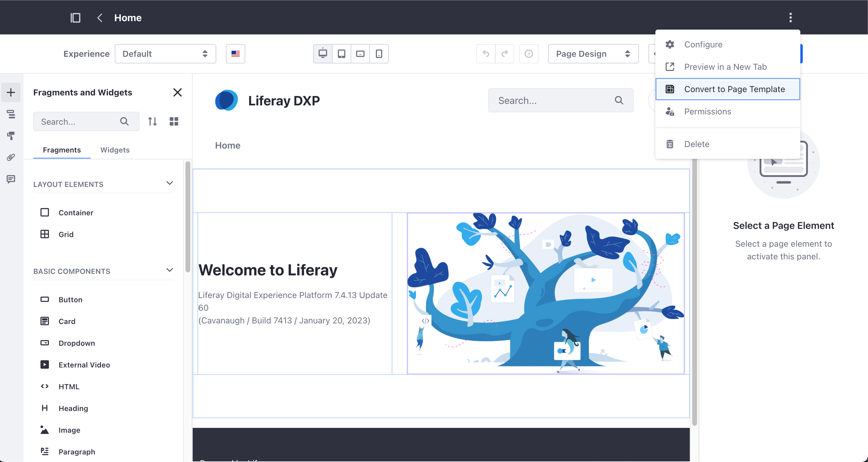Select the HTML fragment
The image size is (868, 462).
tap(103, 386)
